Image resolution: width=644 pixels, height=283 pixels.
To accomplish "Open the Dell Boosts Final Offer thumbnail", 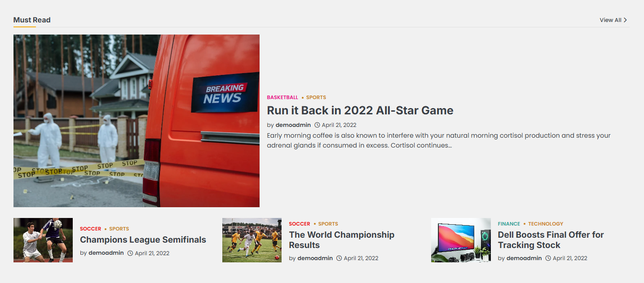I will 461,240.
